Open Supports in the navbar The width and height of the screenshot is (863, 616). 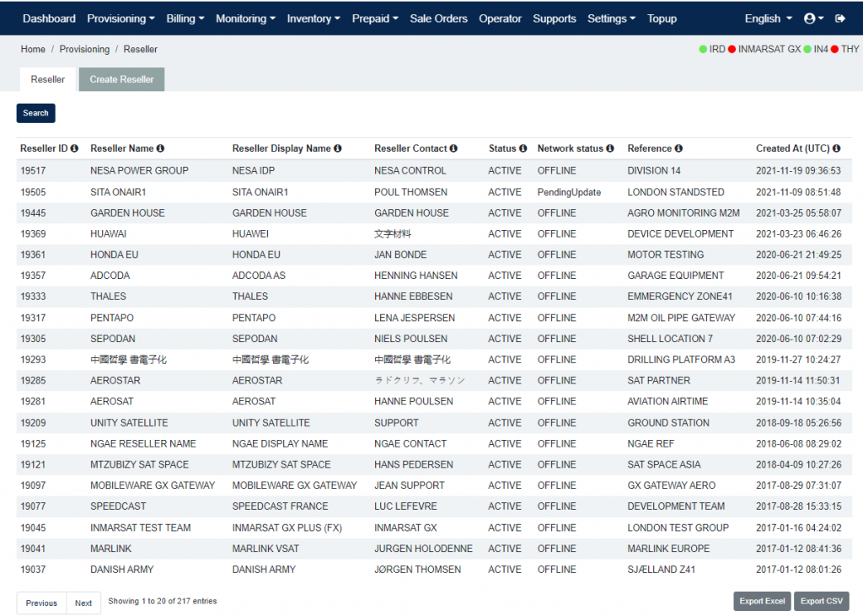[555, 19]
